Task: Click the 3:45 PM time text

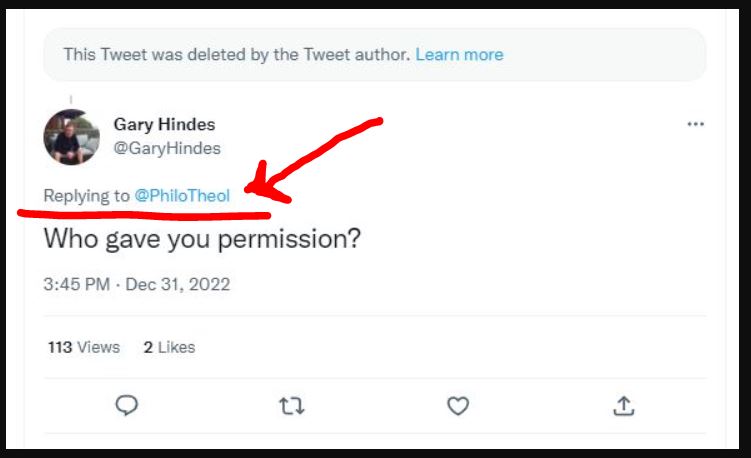Action: (76, 284)
